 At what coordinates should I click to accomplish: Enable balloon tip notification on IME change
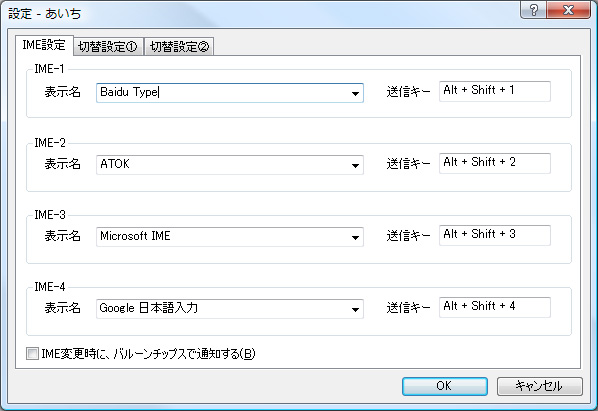click(x=32, y=354)
